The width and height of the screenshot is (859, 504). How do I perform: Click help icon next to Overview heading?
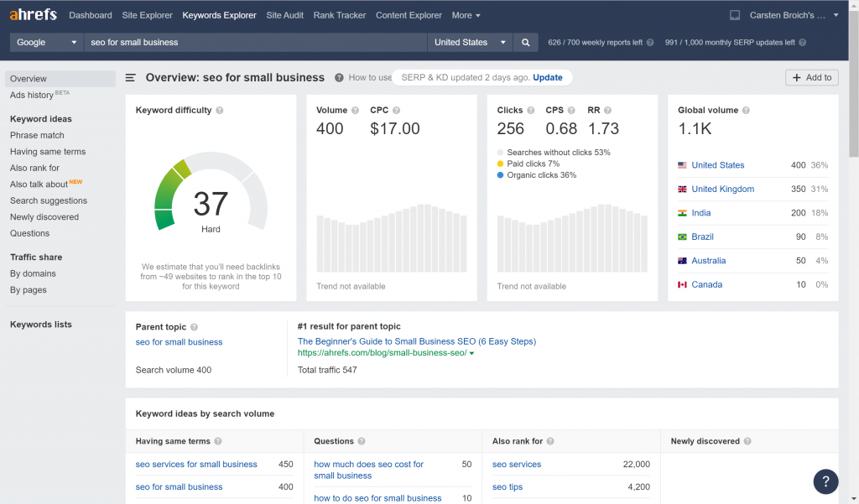coord(339,78)
